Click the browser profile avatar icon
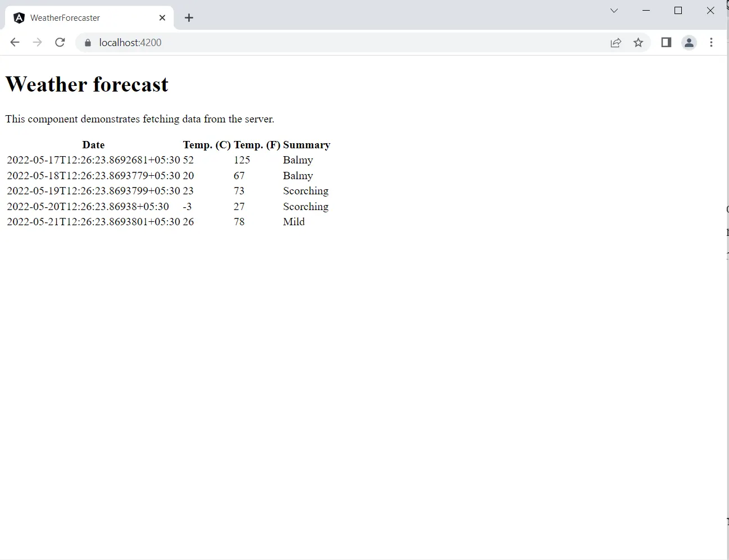Screen dimensions: 729x560 pyautogui.click(x=689, y=42)
